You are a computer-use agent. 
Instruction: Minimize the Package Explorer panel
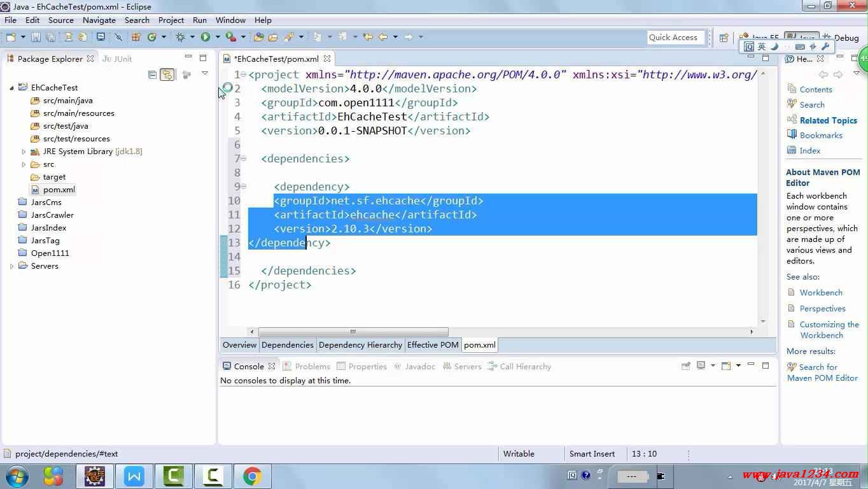(188, 57)
